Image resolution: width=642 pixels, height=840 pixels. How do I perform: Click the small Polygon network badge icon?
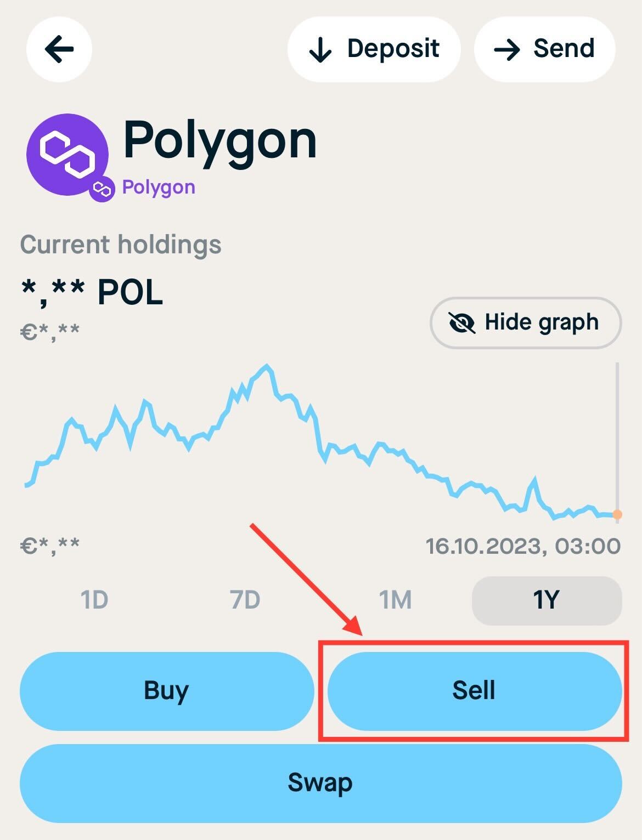click(x=102, y=189)
